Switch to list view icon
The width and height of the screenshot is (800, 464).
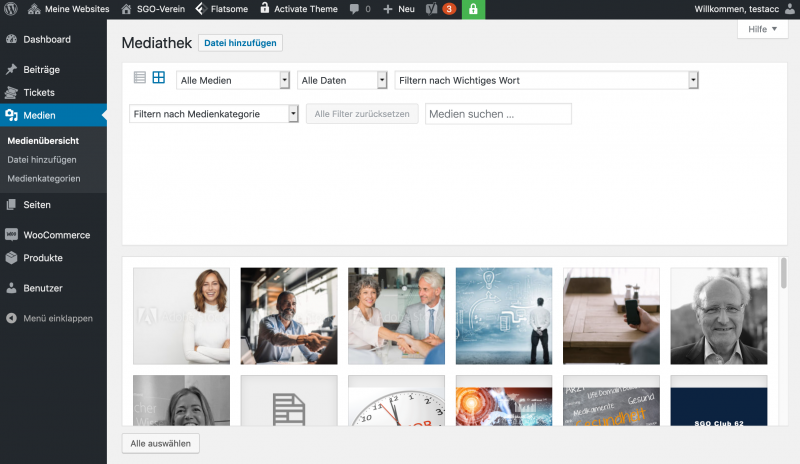139,78
